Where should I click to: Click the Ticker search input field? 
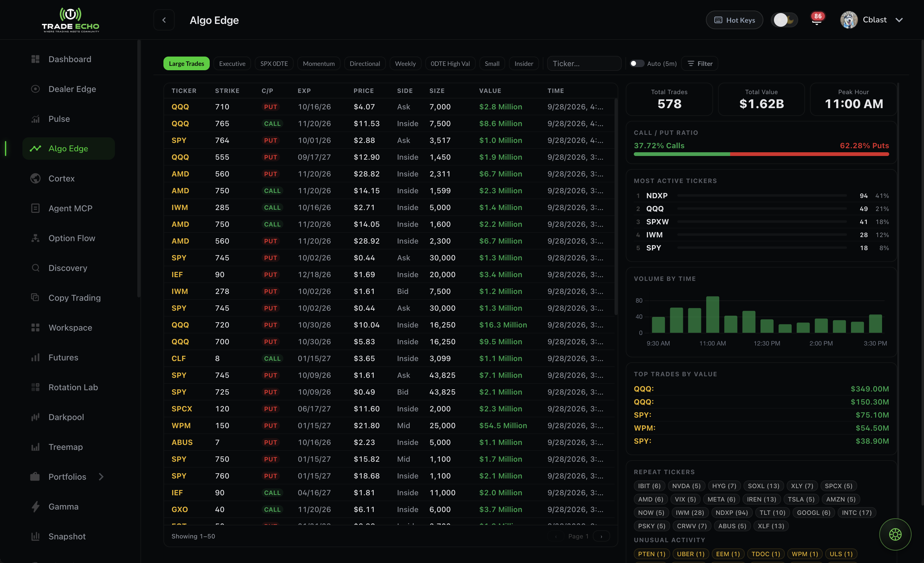pos(584,63)
